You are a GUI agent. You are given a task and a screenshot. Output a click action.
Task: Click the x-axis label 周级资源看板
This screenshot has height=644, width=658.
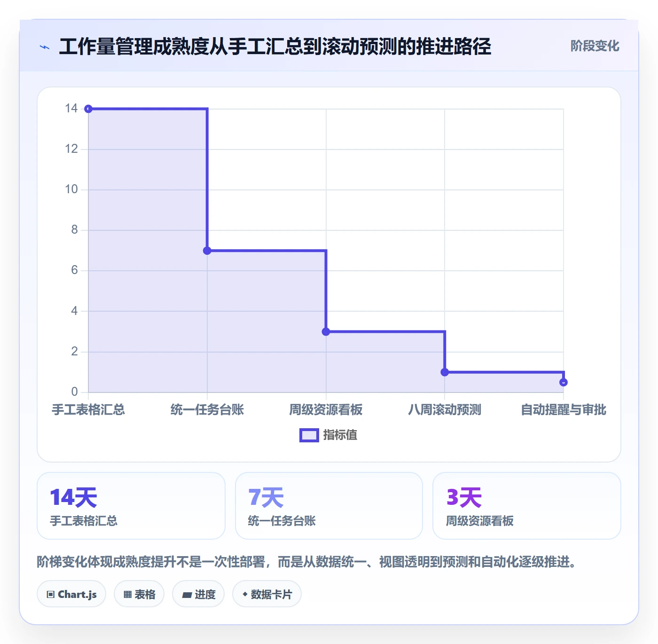[326, 410]
